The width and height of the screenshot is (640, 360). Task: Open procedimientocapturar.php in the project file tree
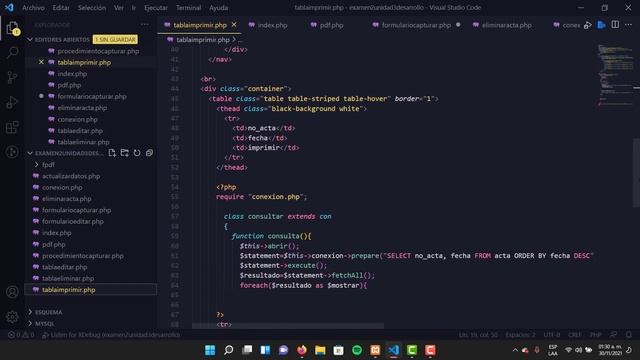tap(82, 256)
